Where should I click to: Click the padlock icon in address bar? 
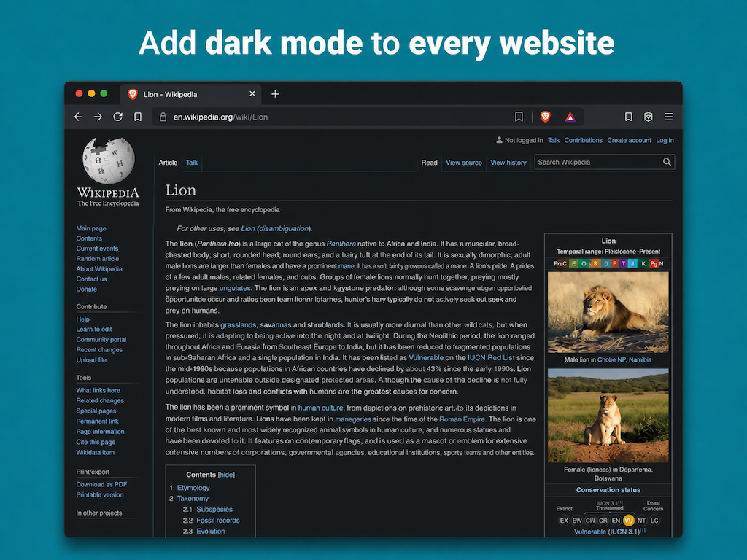pyautogui.click(x=163, y=117)
